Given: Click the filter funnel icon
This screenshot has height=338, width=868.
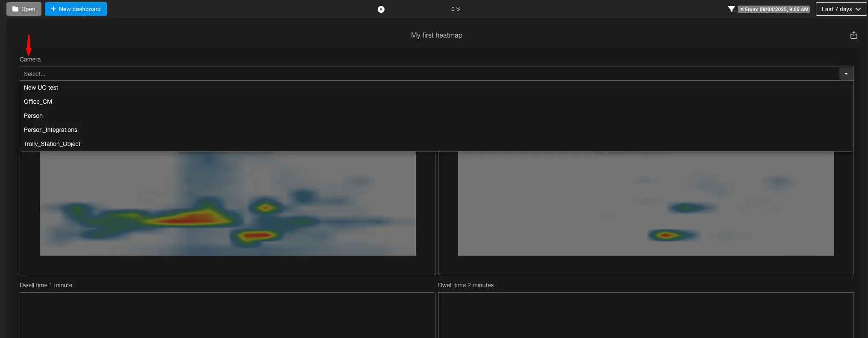Looking at the screenshot, I should [x=731, y=9].
